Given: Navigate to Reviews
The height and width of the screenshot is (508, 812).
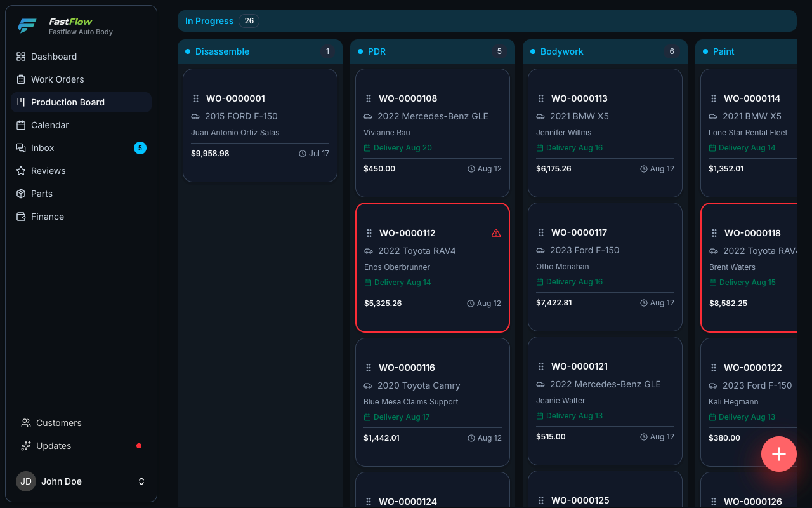Looking at the screenshot, I should [x=81, y=171].
